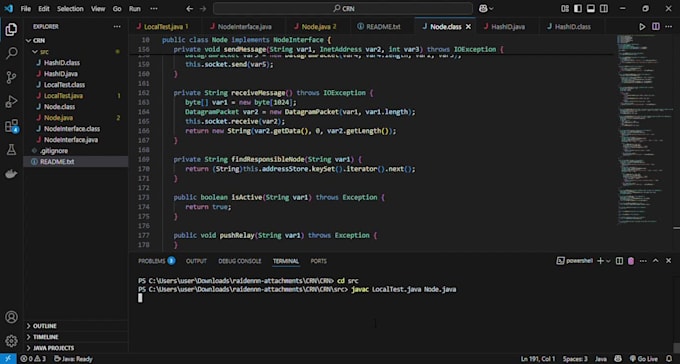The height and width of the screenshot is (364, 680).
Task: Maximize the panel with the up chevron
Action: coord(656,261)
